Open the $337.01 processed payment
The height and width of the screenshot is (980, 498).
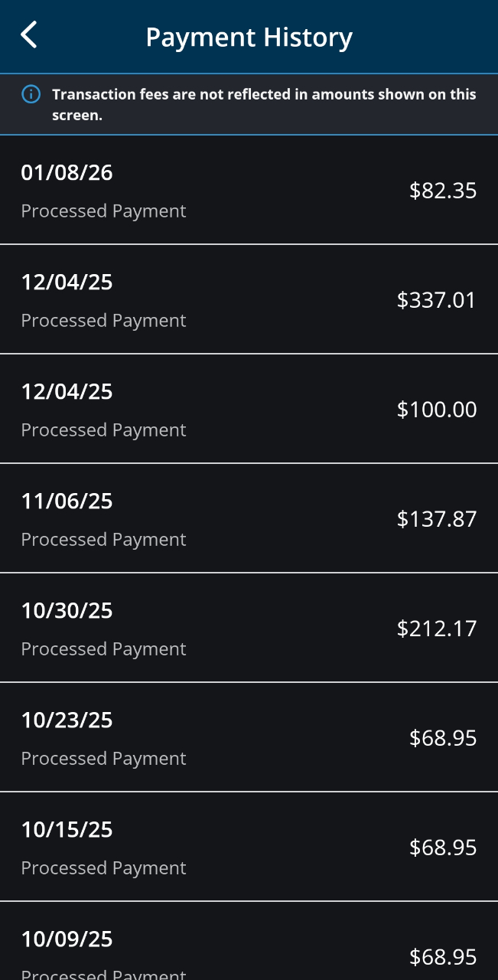point(249,299)
